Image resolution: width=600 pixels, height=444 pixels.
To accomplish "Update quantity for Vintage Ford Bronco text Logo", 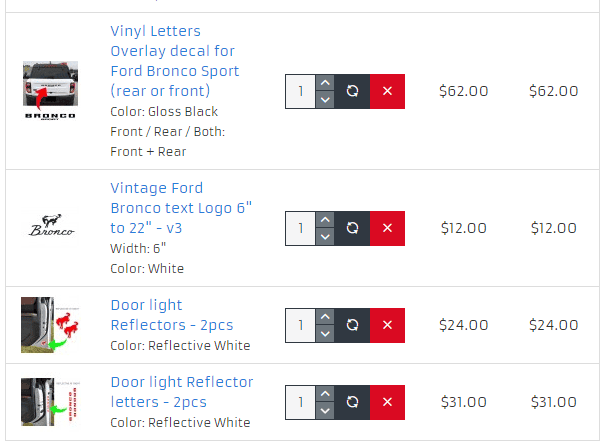I will click(x=352, y=228).
